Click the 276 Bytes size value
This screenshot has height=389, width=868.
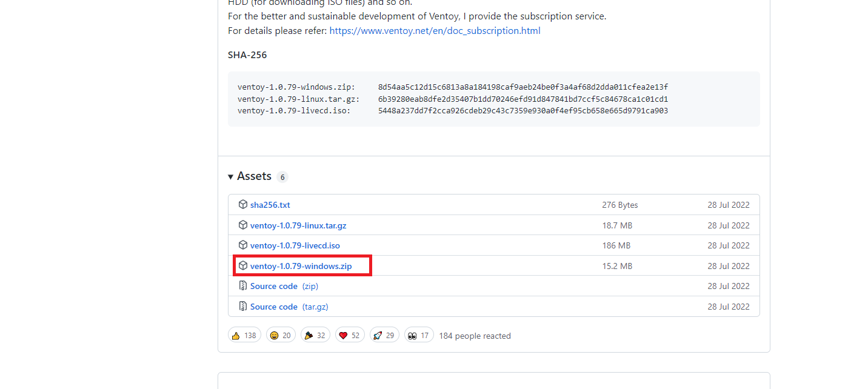click(620, 205)
